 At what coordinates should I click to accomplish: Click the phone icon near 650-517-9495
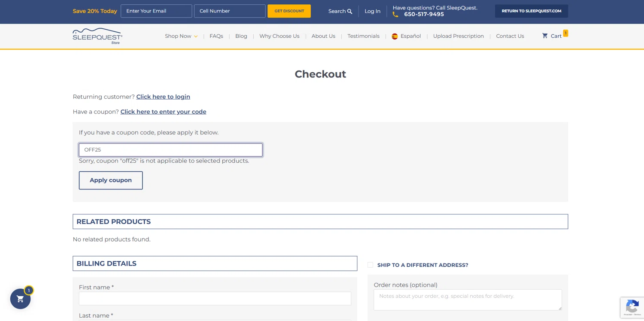click(x=395, y=15)
